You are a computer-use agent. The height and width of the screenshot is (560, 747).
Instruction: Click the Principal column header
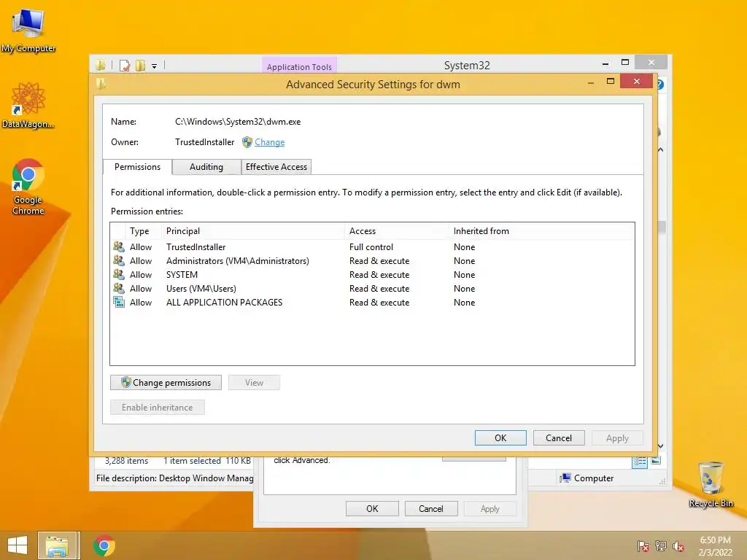pos(252,231)
